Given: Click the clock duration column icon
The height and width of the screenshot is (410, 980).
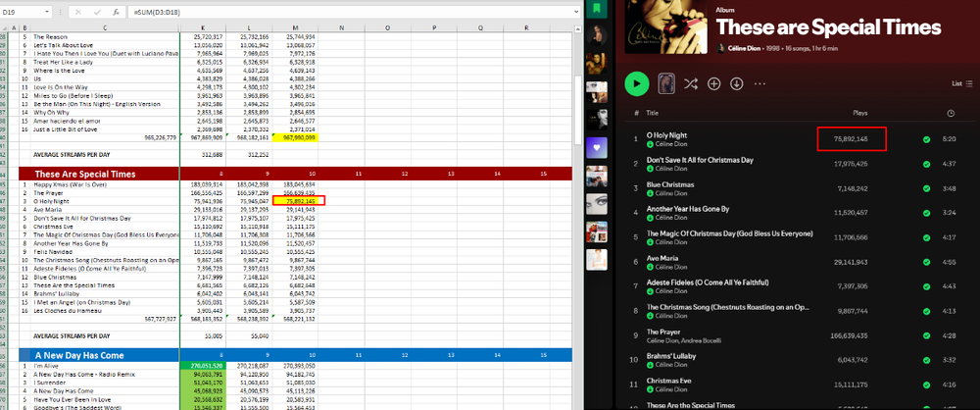Looking at the screenshot, I should click(951, 114).
